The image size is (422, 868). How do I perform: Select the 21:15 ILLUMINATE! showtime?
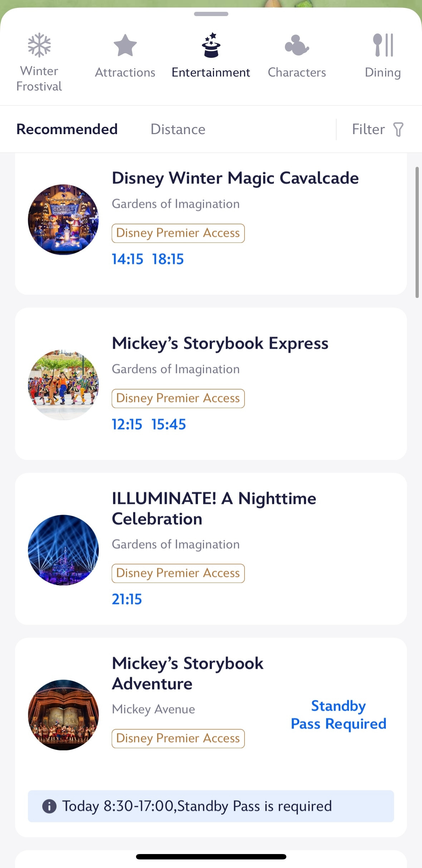click(127, 599)
